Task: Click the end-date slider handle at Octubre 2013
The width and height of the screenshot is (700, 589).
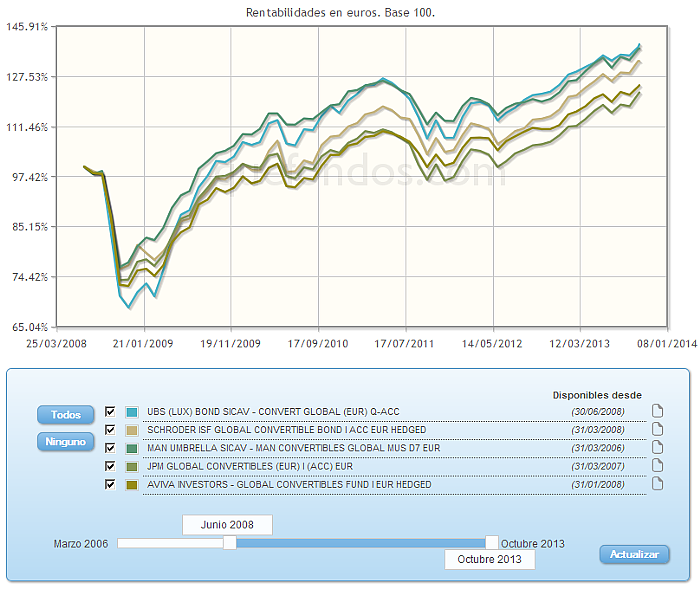Action: (492, 543)
